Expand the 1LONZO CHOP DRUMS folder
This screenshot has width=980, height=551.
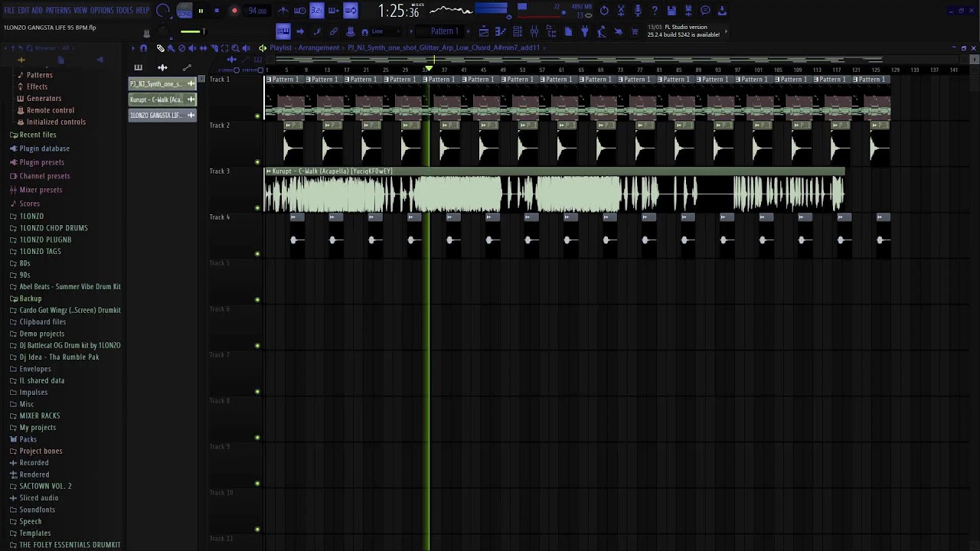click(54, 228)
